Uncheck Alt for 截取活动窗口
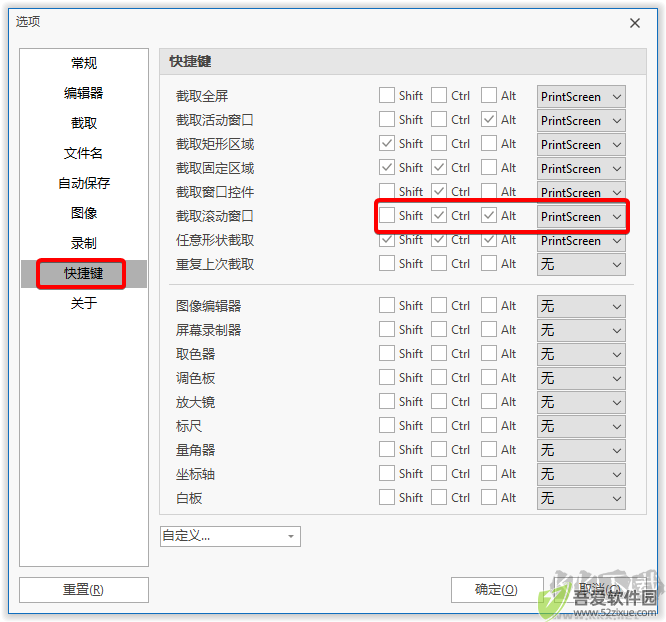Viewport: 666px width, 622px height. click(x=489, y=119)
